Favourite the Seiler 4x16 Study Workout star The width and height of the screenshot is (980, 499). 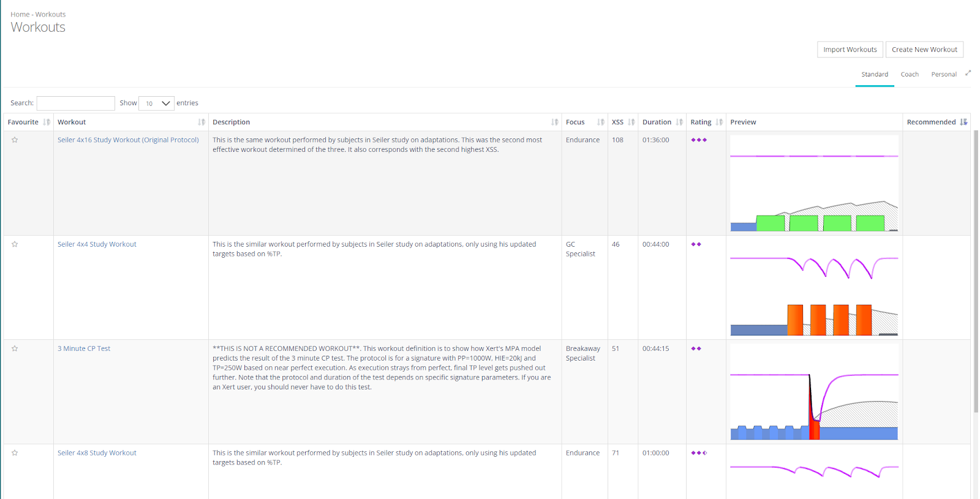click(15, 140)
